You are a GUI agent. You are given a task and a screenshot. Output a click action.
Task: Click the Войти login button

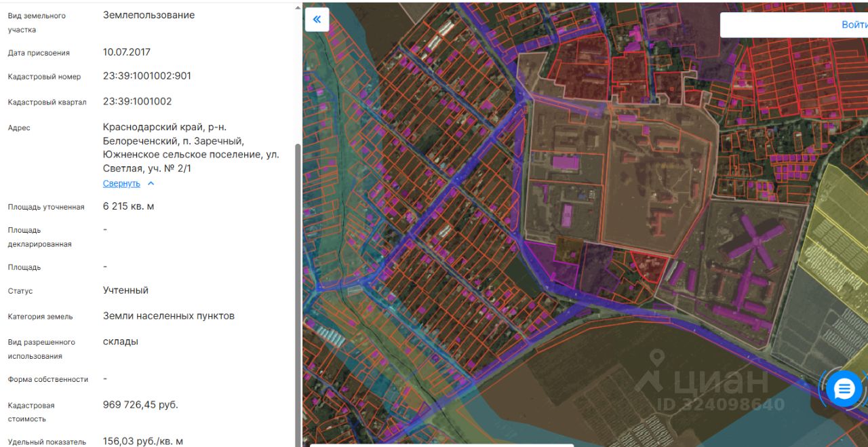point(854,24)
